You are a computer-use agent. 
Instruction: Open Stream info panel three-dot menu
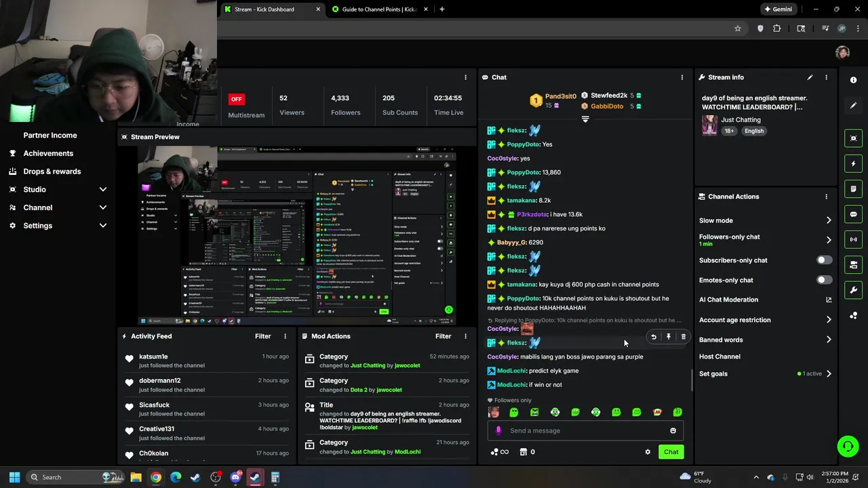coord(826,77)
